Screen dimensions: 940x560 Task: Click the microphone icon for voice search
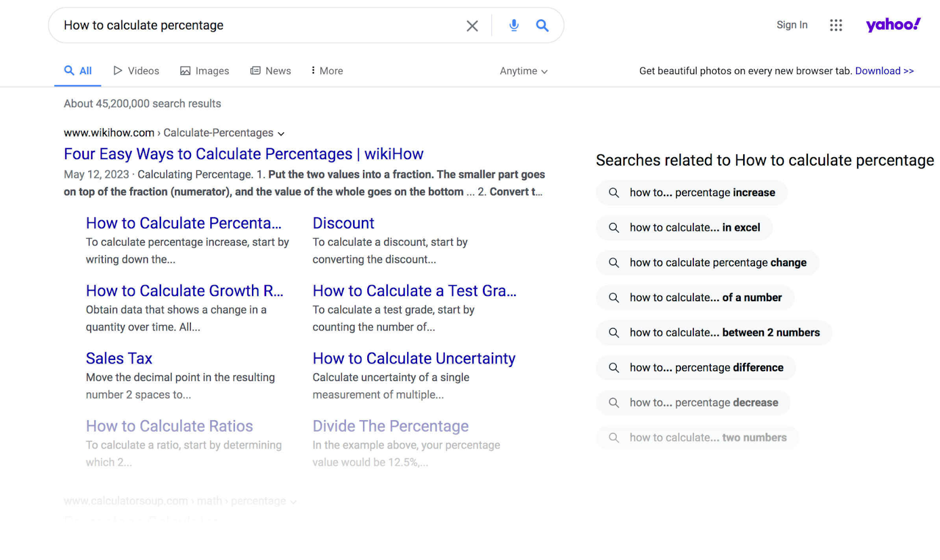pyautogui.click(x=513, y=25)
